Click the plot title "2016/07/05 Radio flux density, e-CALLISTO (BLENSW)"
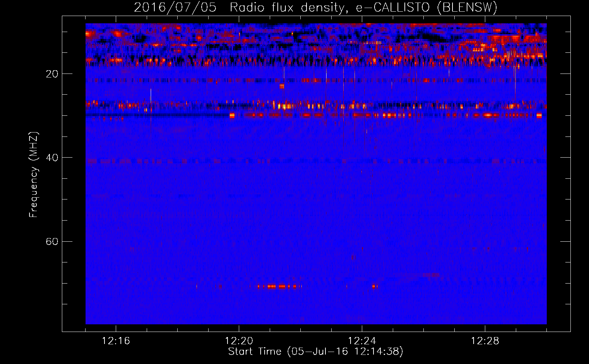 [316, 7]
